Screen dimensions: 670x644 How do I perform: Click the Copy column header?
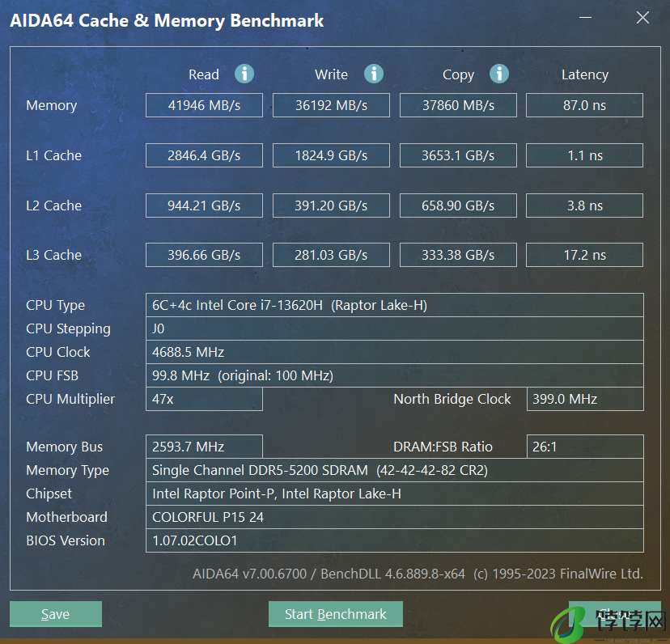pos(458,74)
